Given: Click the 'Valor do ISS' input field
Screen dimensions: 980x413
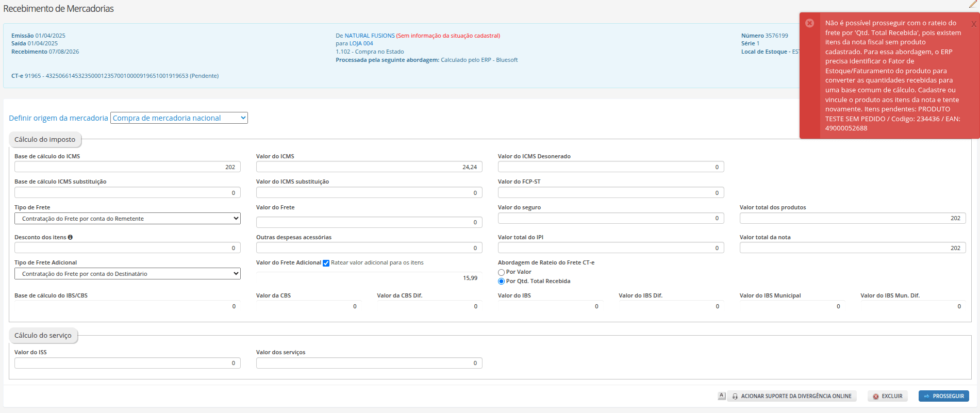Looking at the screenshot, I should click(127, 363).
